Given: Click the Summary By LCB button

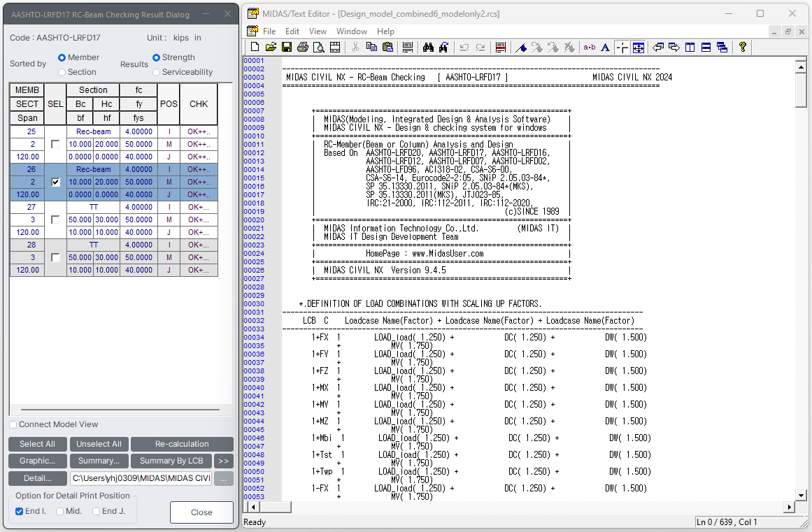Looking at the screenshot, I should (x=171, y=461).
